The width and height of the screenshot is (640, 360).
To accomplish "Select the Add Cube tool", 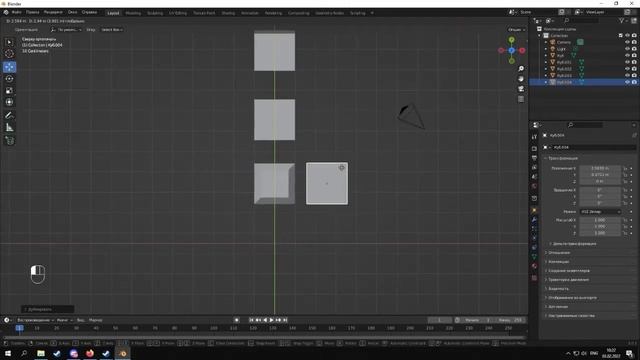I will coord(9,141).
